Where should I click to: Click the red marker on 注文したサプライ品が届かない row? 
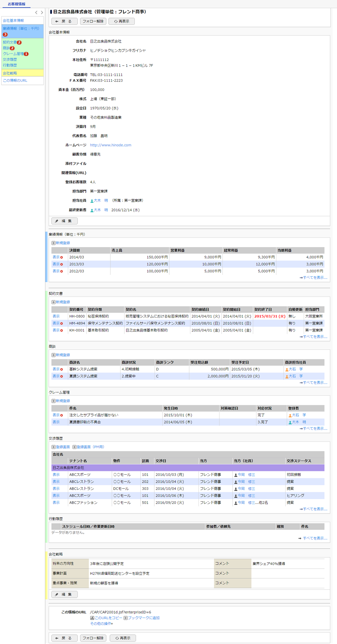click(62, 415)
